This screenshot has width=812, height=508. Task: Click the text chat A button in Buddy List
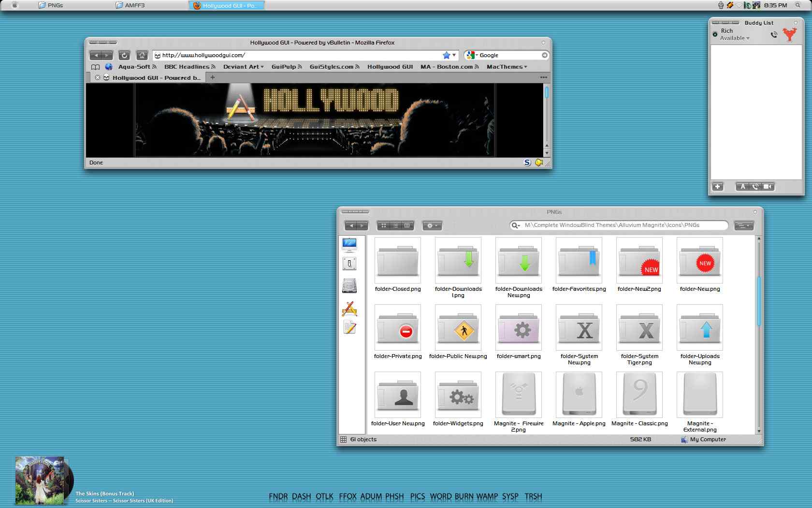click(x=742, y=187)
